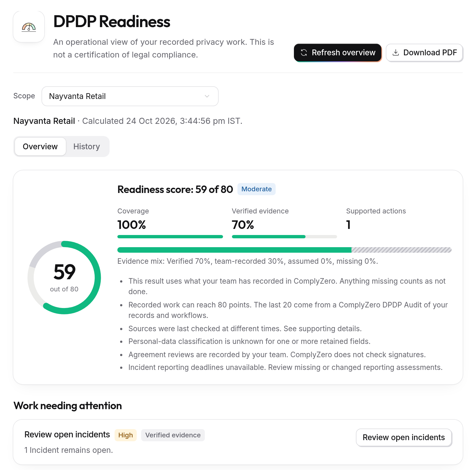Click the 'Recorded work can reach 80 points' bullet
This screenshot has height=470, width=476.
tap(288, 310)
